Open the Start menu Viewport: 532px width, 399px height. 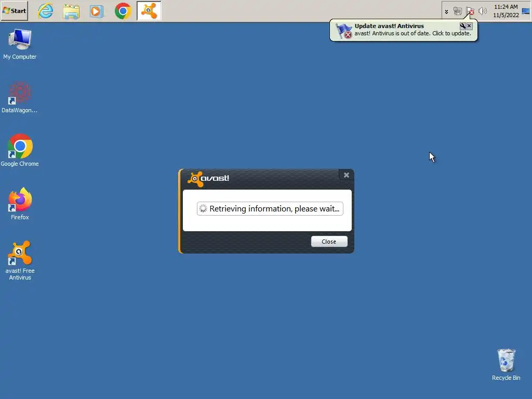pyautogui.click(x=14, y=11)
